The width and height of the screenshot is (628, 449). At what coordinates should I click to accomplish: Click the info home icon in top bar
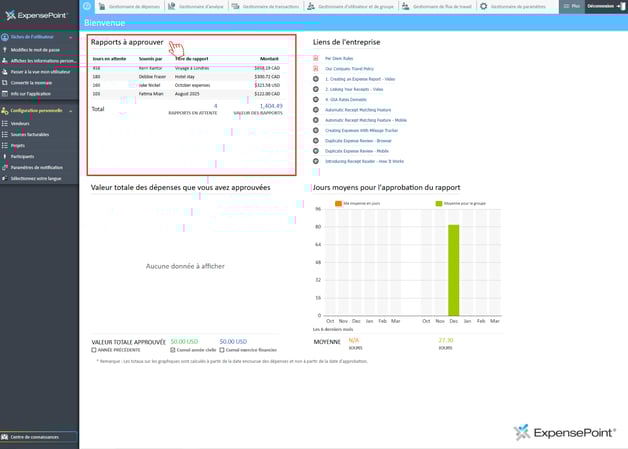(87, 6)
